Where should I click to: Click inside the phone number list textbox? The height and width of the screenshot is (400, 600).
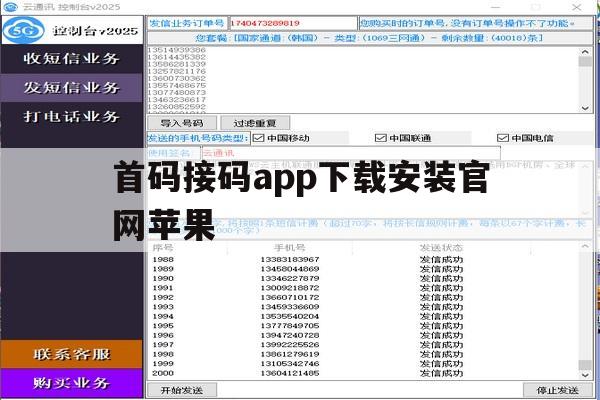pos(364,80)
